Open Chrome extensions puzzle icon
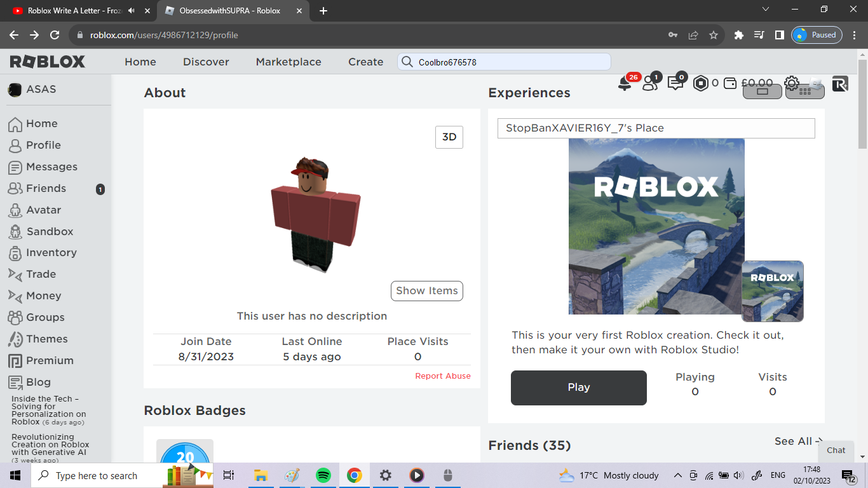The image size is (868, 488). (738, 35)
